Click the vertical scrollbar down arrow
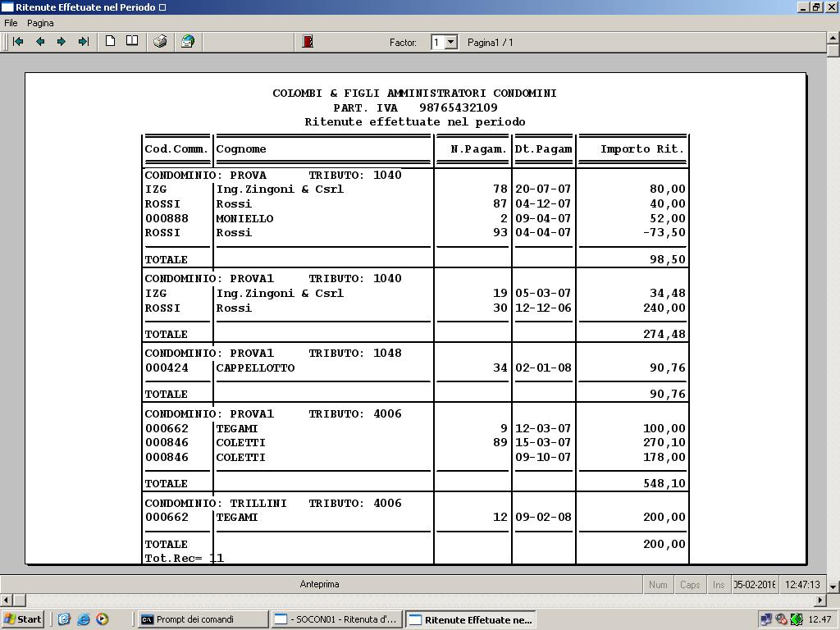Viewport: 840px width, 630px height. pyautogui.click(x=833, y=587)
